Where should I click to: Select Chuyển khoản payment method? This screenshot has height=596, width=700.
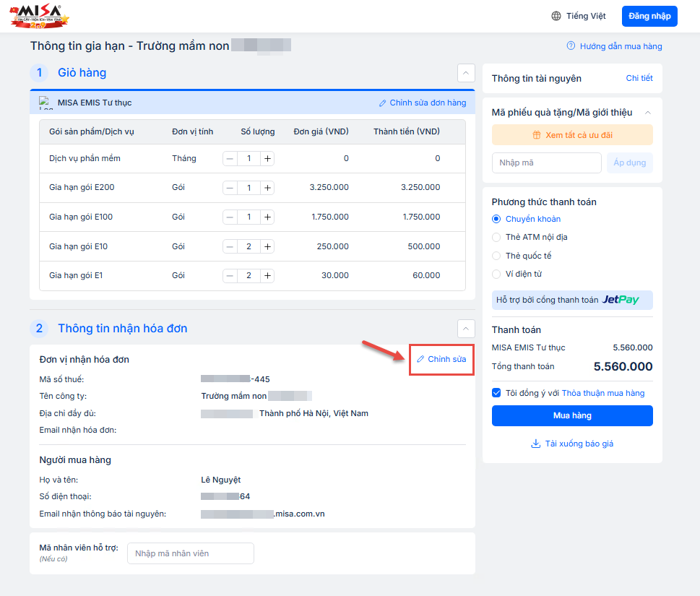tap(496, 219)
